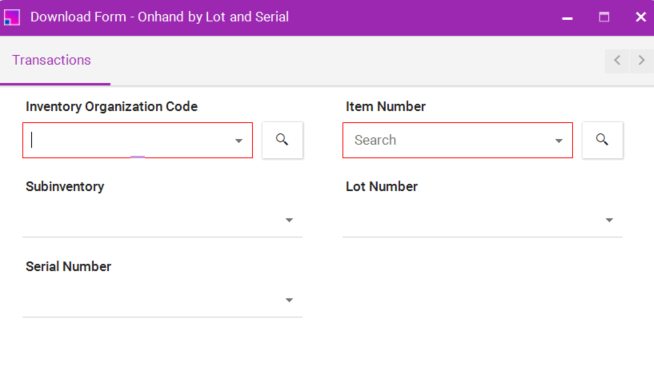Screen dimensions: 654x368
Task: Expand Item Number dropdown arrow
Action: click(x=558, y=141)
